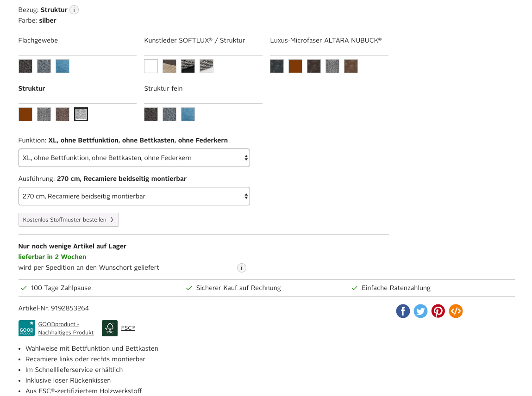Viewport: 532px width, 396px height.
Task: Click the GOODproduct badge icon
Action: pos(26,328)
